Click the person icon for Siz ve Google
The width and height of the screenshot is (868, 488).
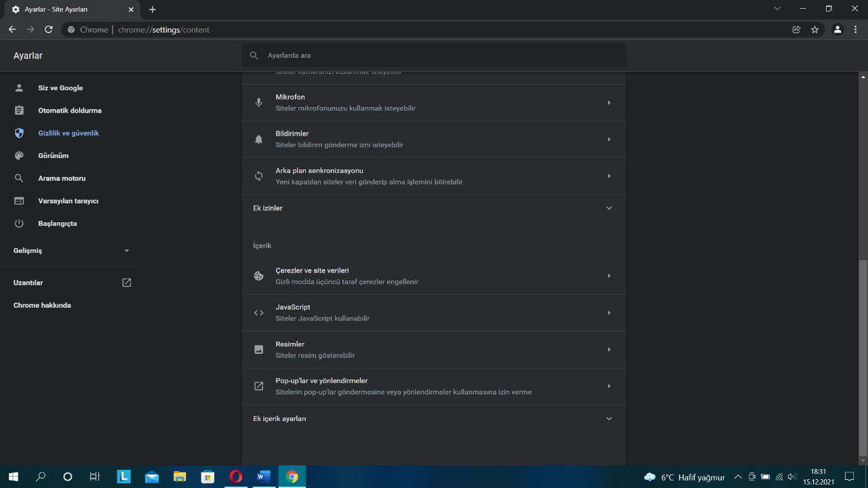19,88
